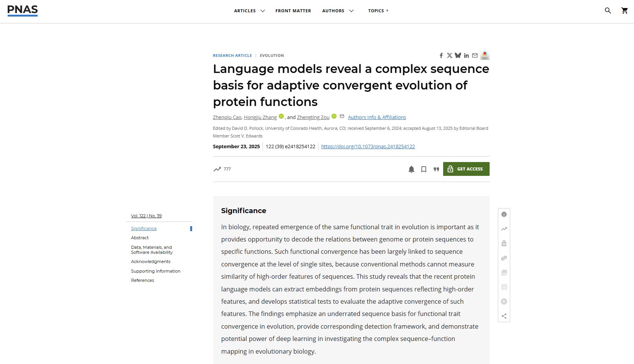This screenshot has height=364, width=634.
Task: Open Authors Info & Affiliations link
Action: click(x=377, y=117)
